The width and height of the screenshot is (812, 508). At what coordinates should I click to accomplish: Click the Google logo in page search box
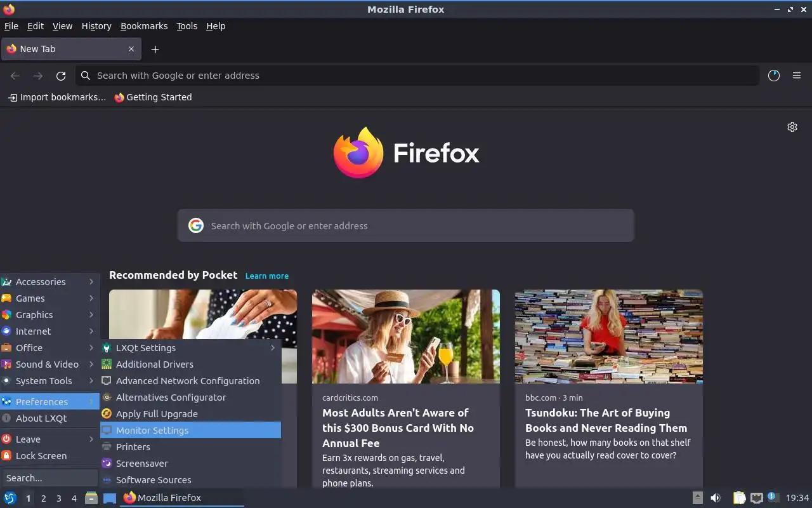click(196, 225)
